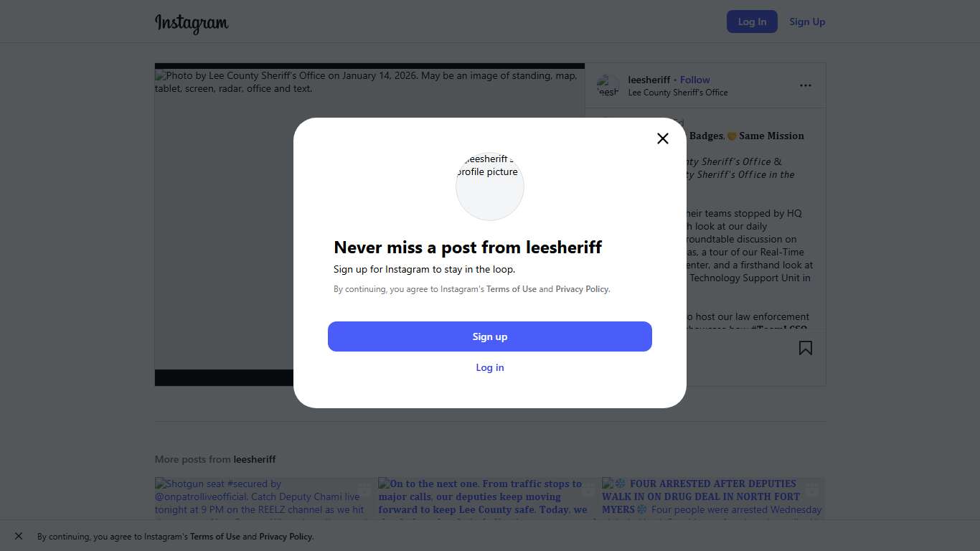Go home via the Instagram logo
This screenshot has height=551, width=980.
point(192,23)
